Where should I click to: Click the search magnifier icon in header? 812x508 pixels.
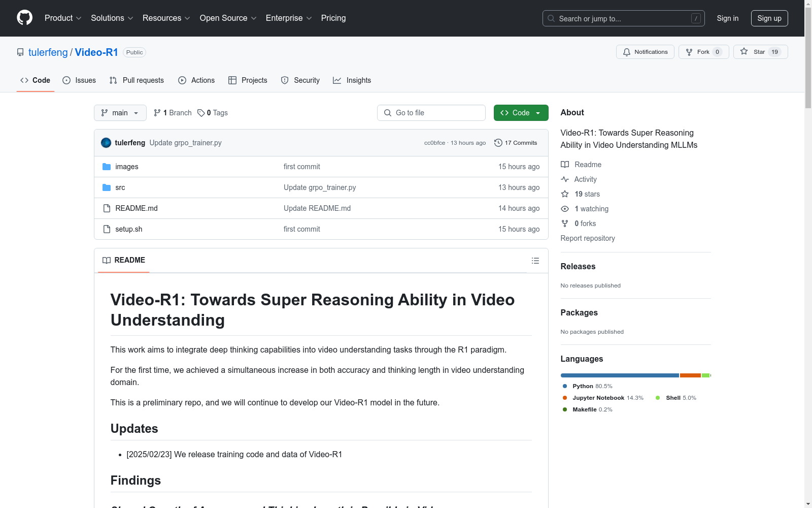tap(551, 18)
